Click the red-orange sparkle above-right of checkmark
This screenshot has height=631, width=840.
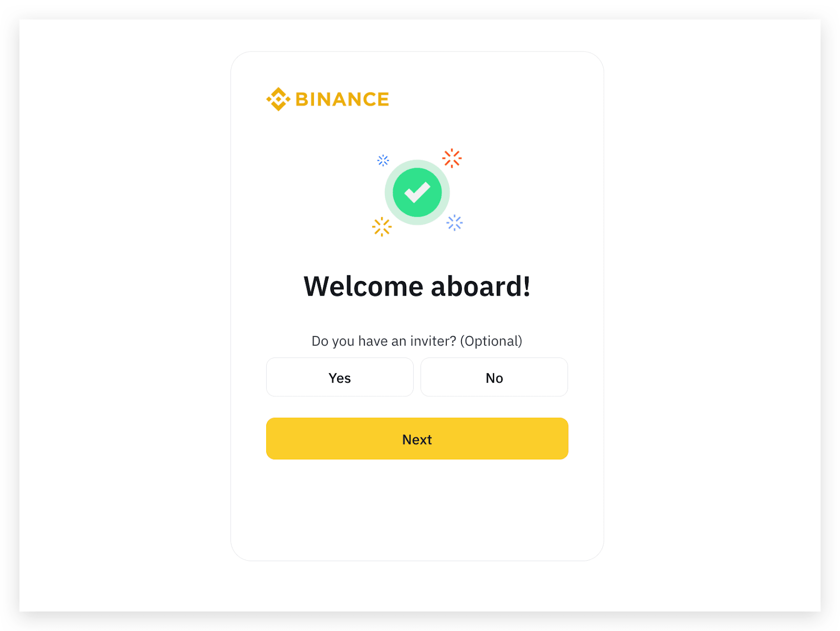[451, 158]
